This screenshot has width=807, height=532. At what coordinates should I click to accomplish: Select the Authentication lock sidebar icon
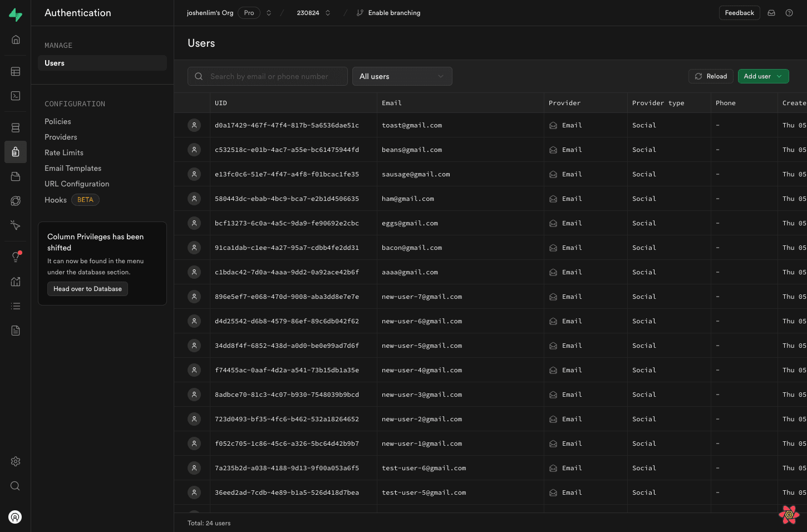click(x=16, y=152)
